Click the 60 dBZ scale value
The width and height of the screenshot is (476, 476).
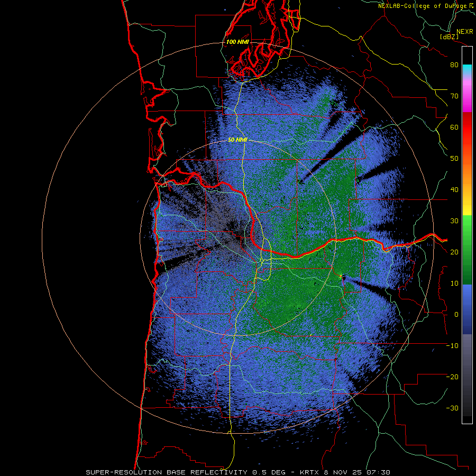coord(454,127)
